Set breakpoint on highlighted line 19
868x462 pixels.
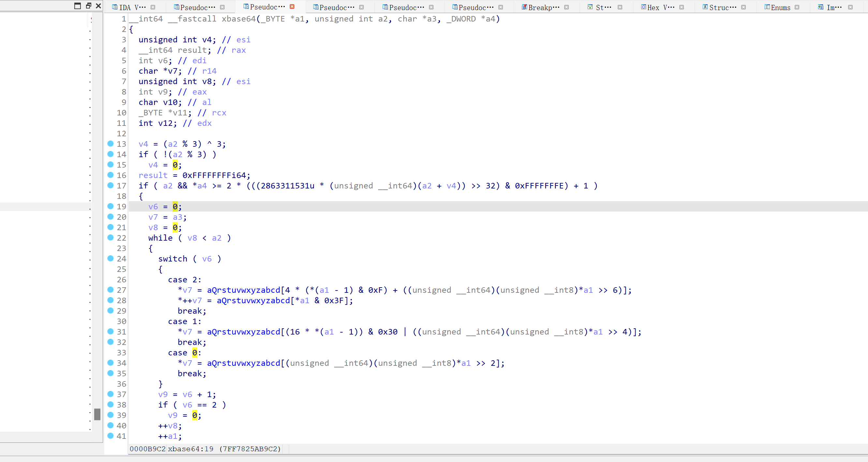tap(110, 206)
